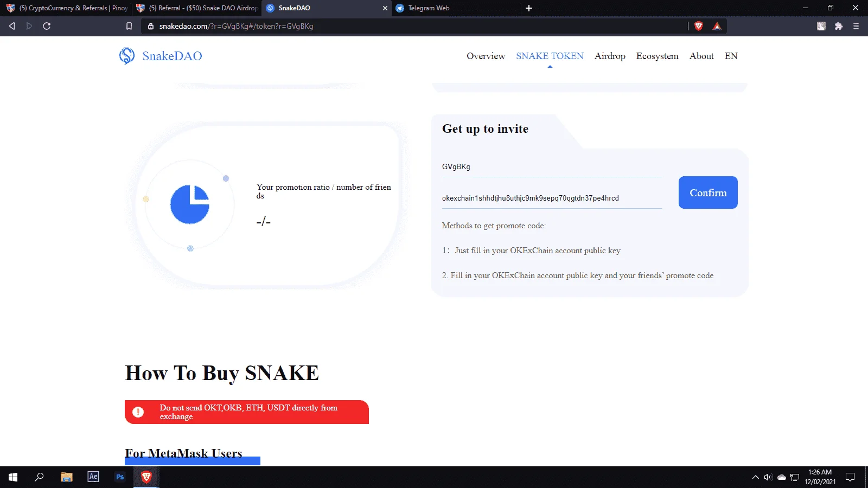The image size is (868, 488).
Task: Click the '-/-' promotion ratio value
Action: click(x=263, y=221)
